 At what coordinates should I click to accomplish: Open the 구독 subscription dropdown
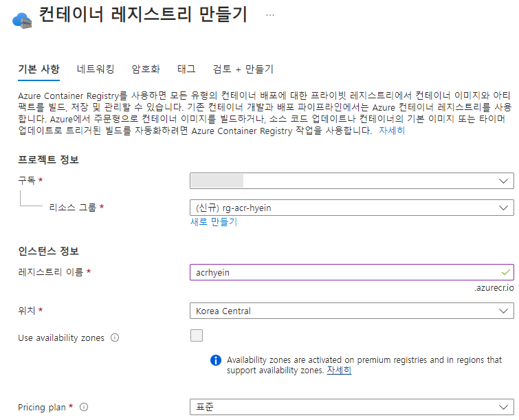[x=351, y=181]
